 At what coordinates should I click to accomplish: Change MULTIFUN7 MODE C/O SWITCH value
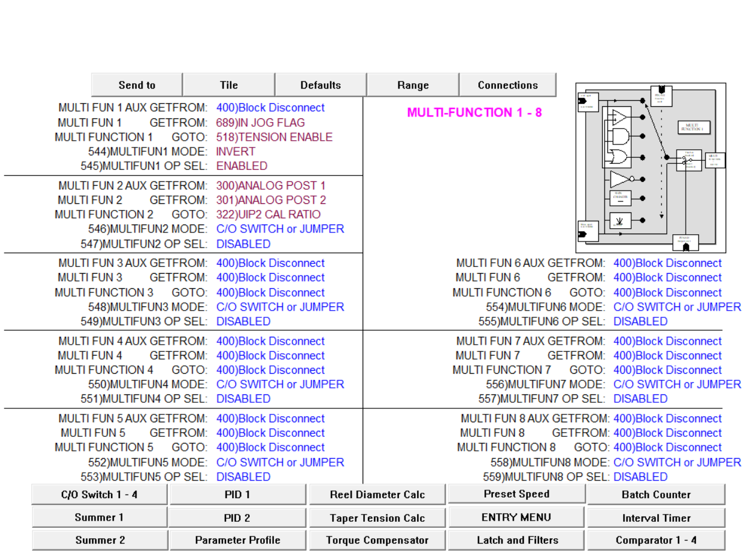(x=677, y=385)
